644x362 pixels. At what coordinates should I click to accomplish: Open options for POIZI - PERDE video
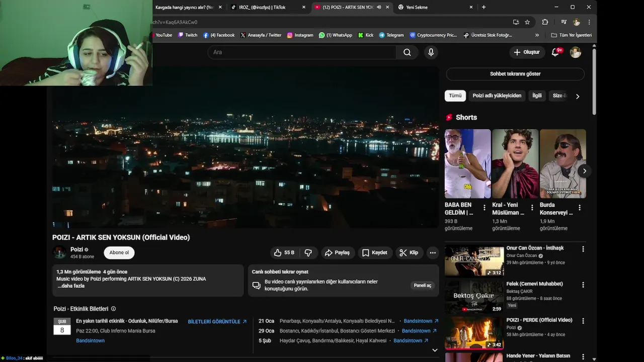coord(583,321)
